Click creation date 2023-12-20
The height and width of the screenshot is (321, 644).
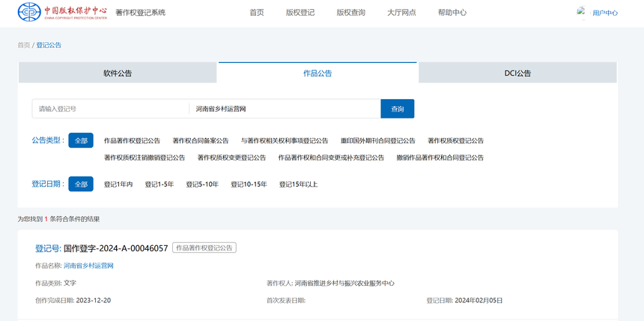[94, 301]
